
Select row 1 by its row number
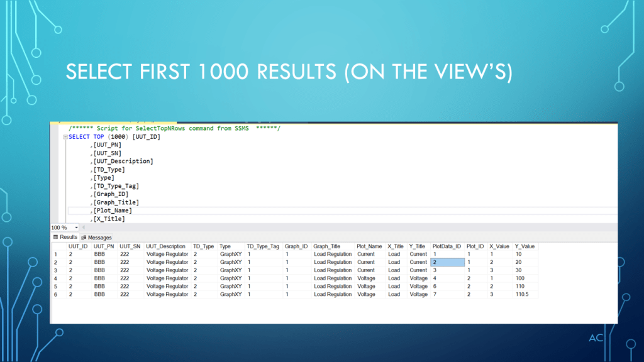tap(57, 254)
